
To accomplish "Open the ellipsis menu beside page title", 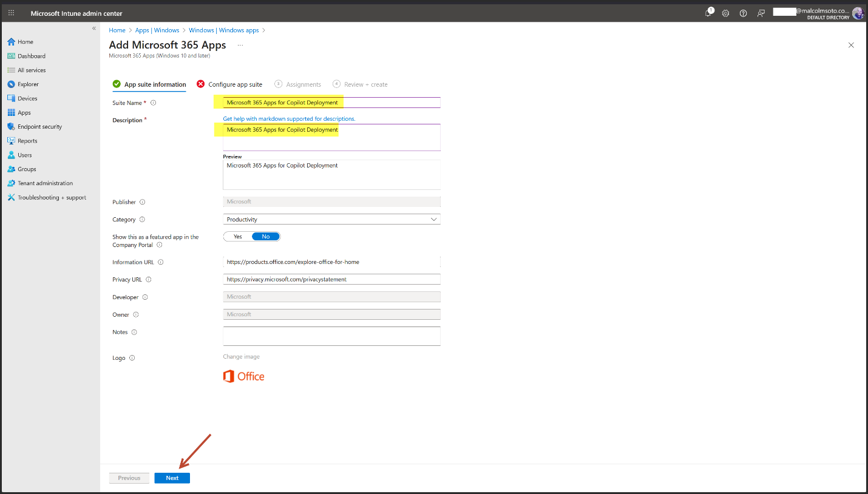I will 240,46.
